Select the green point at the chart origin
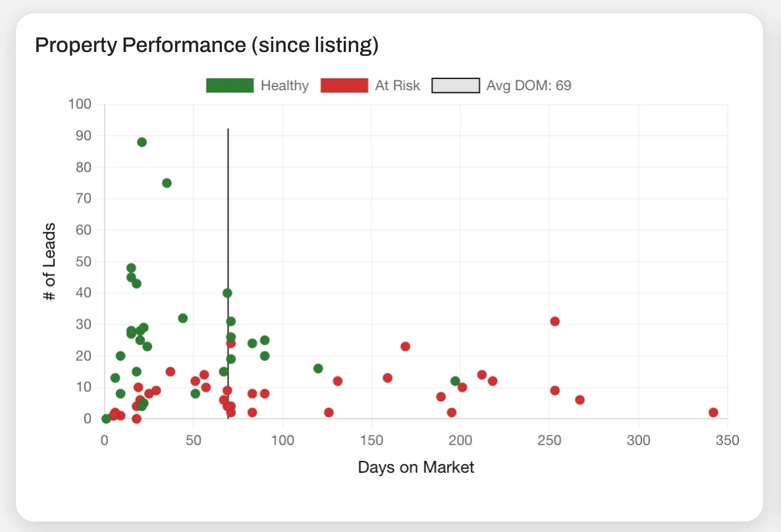The height and width of the screenshot is (532, 781). click(105, 417)
